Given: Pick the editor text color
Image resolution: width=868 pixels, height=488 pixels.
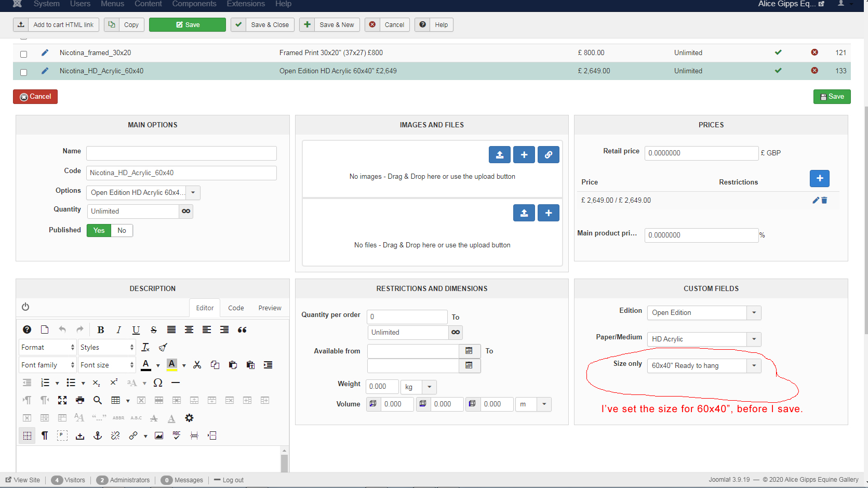Looking at the screenshot, I should click(146, 365).
